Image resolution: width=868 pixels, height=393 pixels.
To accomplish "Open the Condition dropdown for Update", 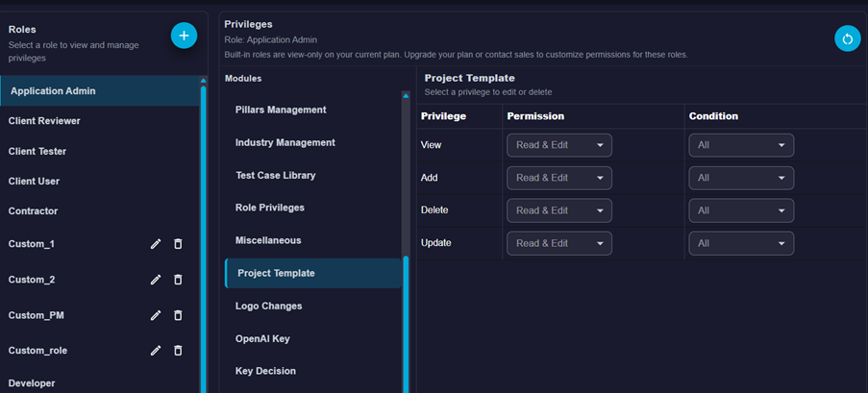I will [741, 243].
